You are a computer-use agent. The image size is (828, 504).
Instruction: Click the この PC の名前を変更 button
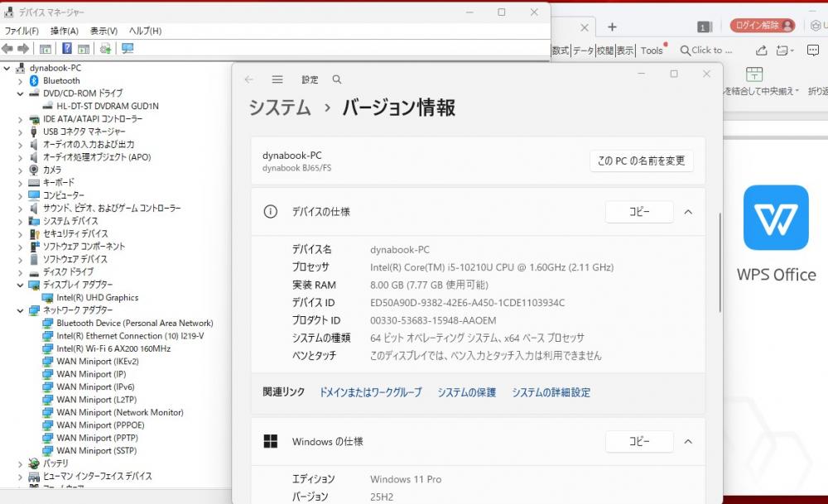coord(641,161)
